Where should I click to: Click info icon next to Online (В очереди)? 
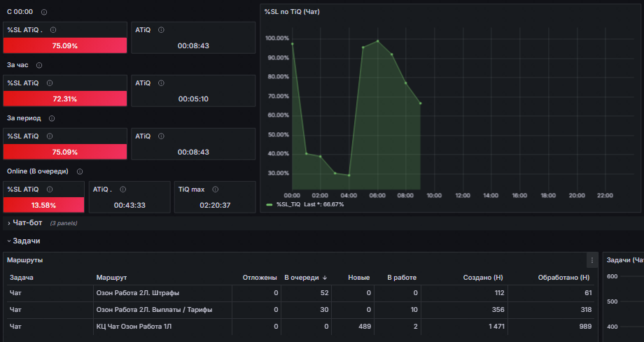coord(80,171)
